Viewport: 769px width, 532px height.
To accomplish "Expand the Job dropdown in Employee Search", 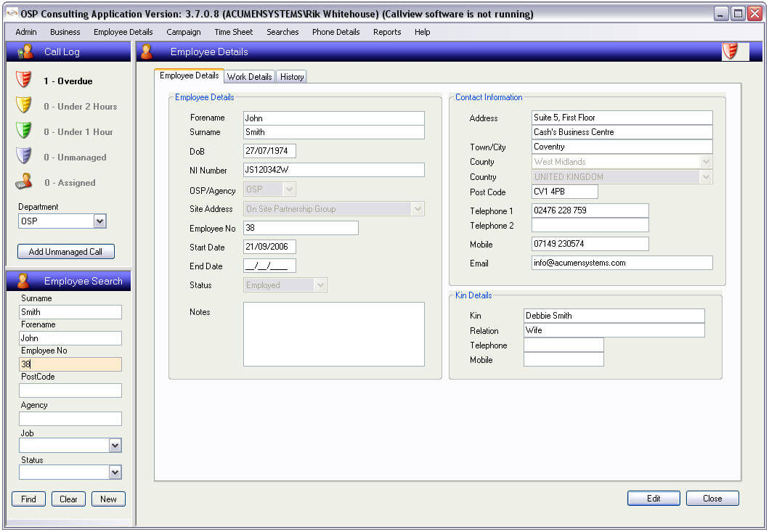I will 115,446.
